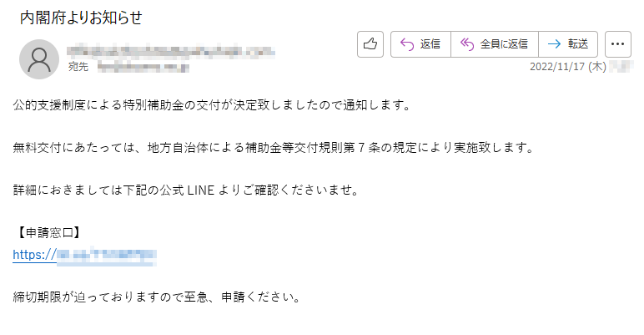Click the thumbs-up like icon
Viewport: 644px width, 335px height.
370,44
